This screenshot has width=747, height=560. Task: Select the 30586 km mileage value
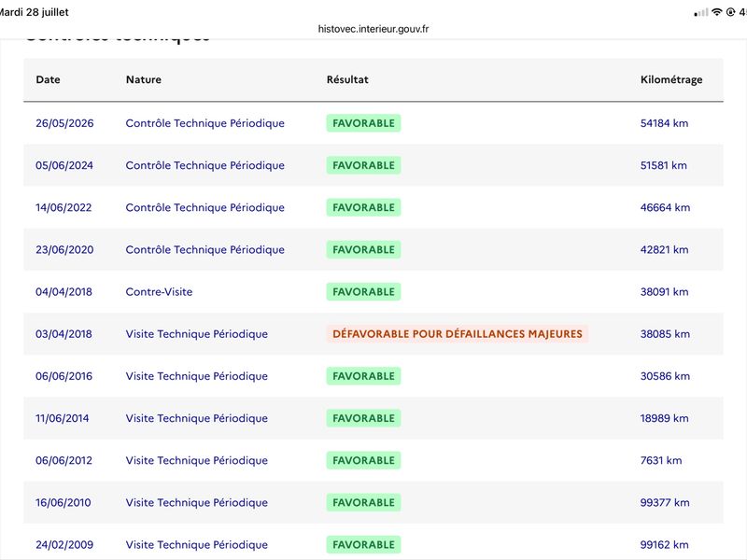pos(665,376)
